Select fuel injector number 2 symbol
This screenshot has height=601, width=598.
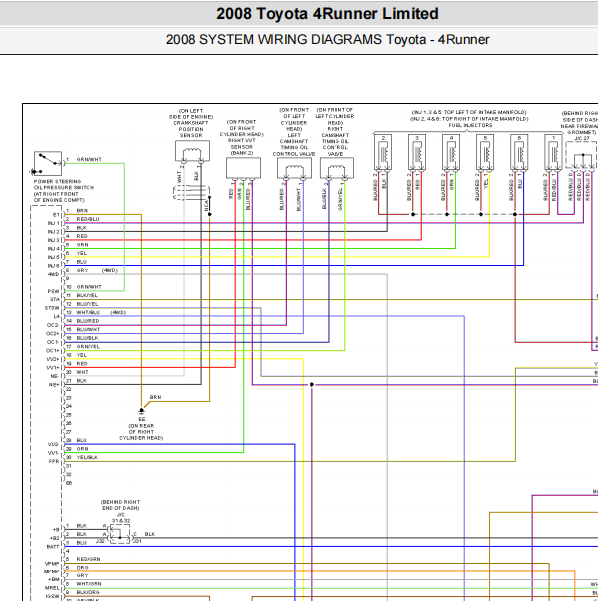(x=383, y=152)
